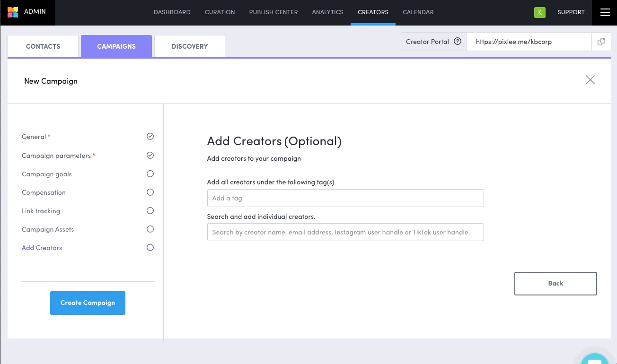Click the Pixlee logo icon
This screenshot has height=364, width=617.
pyautogui.click(x=13, y=12)
